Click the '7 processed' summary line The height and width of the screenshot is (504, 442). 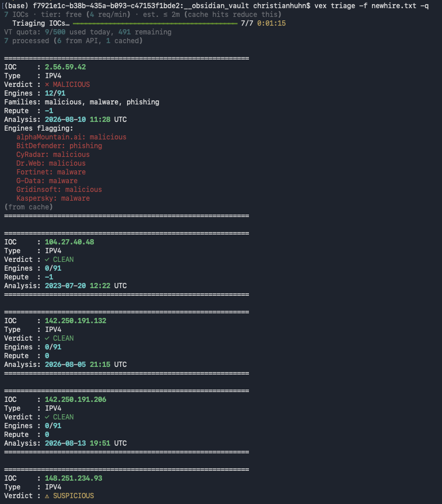[73, 41]
